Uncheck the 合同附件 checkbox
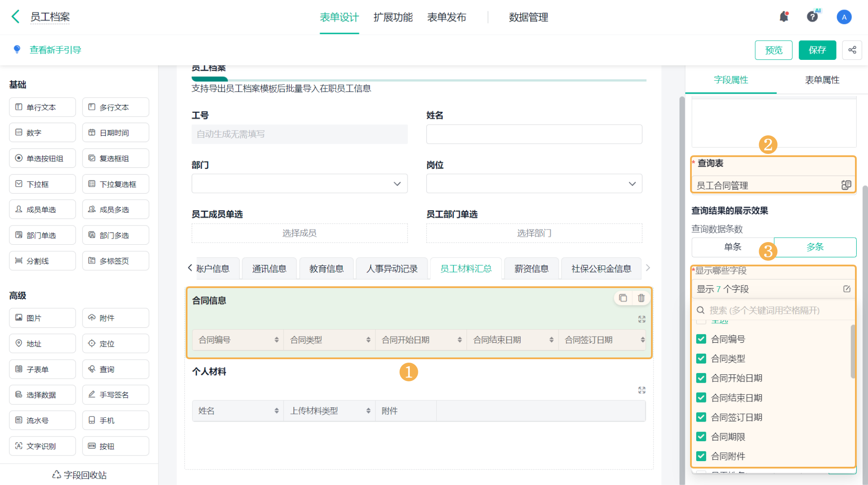Screen dimensions: 868x485 click(x=701, y=456)
